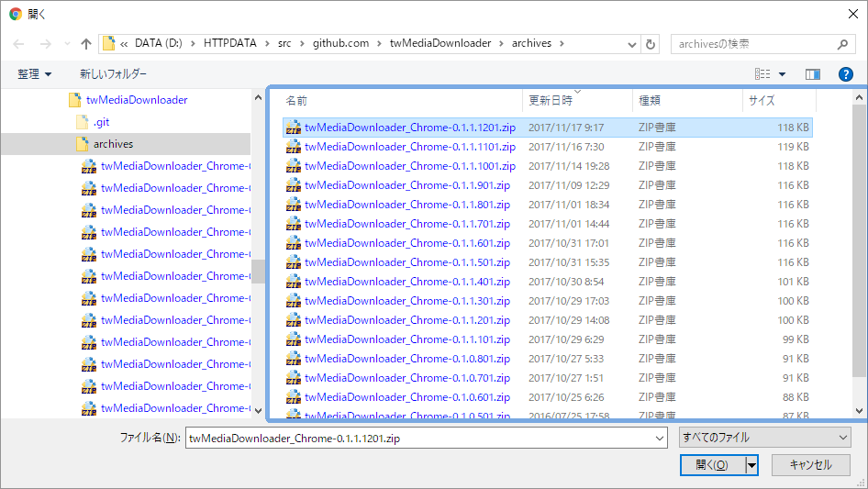The width and height of the screenshot is (868, 489).
Task: Open help with the question mark icon
Action: click(x=846, y=73)
